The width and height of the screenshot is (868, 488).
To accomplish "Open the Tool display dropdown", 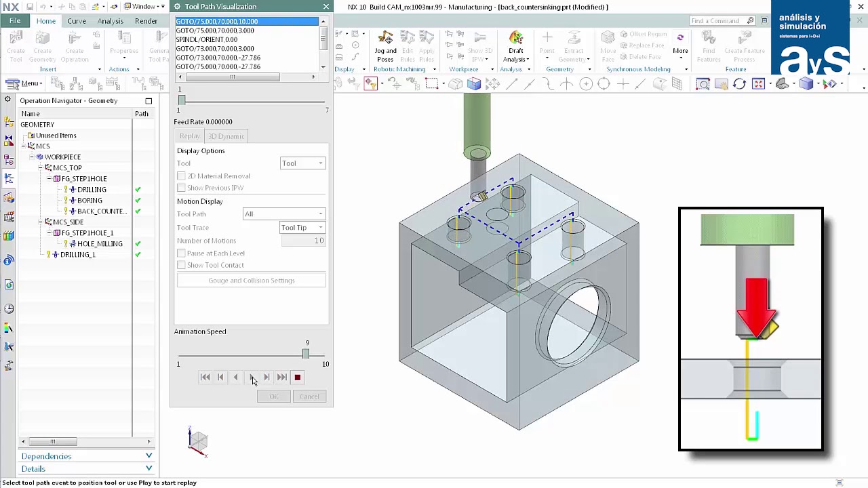I will tap(302, 163).
